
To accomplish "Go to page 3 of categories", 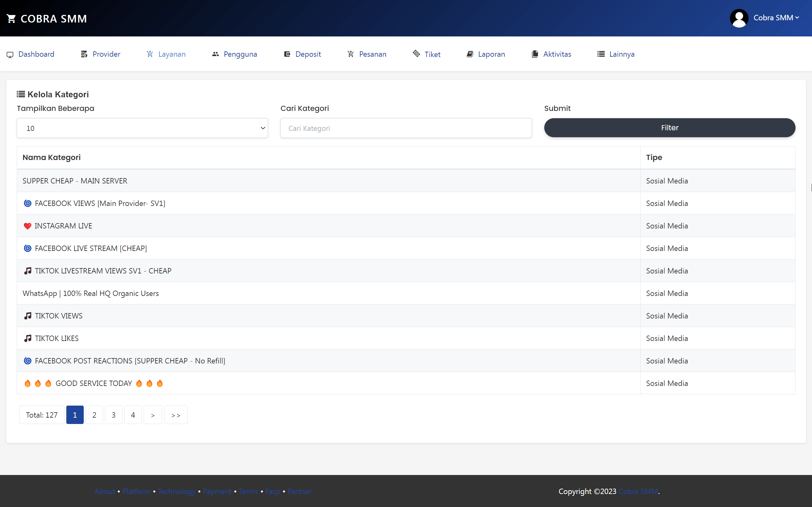I will 114,415.
